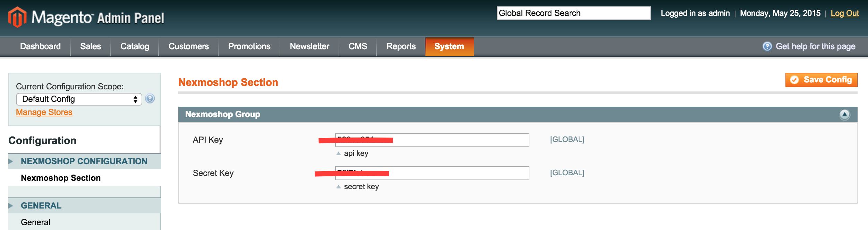The height and width of the screenshot is (230, 868).
Task: Expand the NEXMOSHOP CONFIGURATION sidebar group
Action: click(84, 161)
